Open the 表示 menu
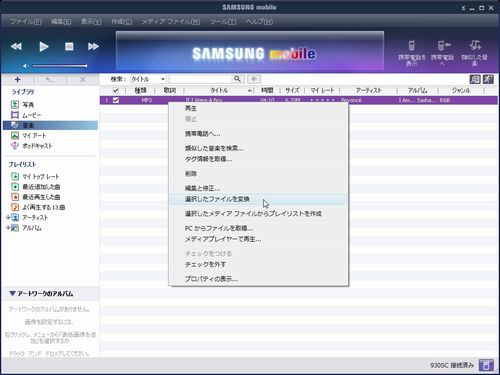Viewport: 500px width, 375px height. 91,22
